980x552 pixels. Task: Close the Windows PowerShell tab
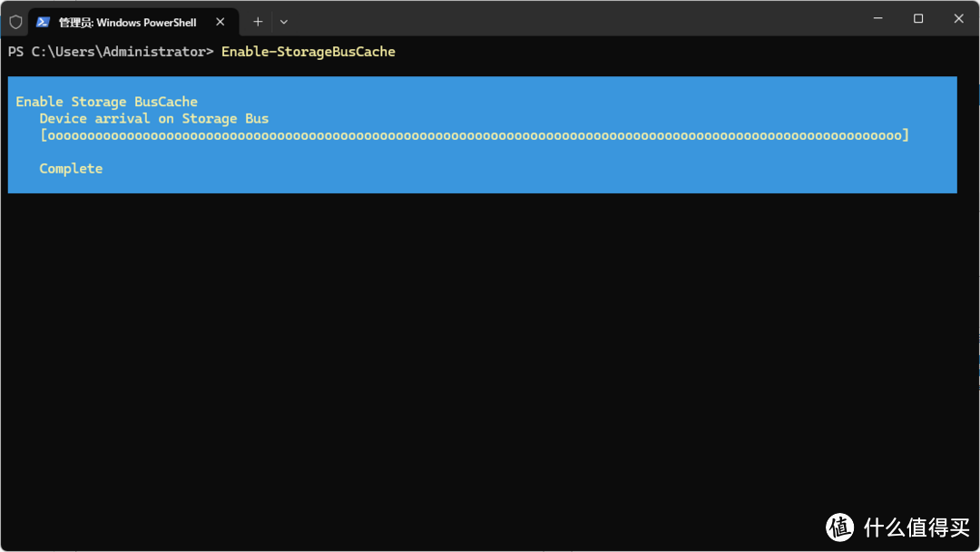[x=220, y=22]
